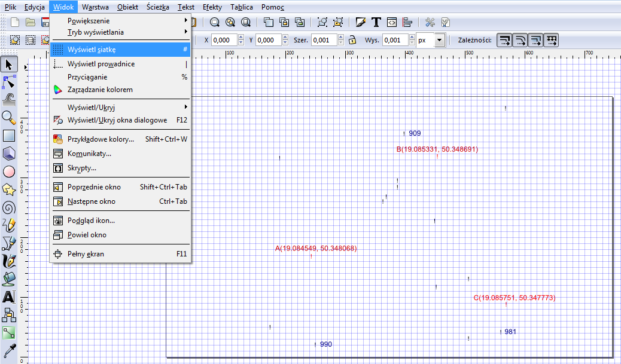621x364 pixels.
Task: Select the 3D Box tool
Action: click(x=9, y=154)
